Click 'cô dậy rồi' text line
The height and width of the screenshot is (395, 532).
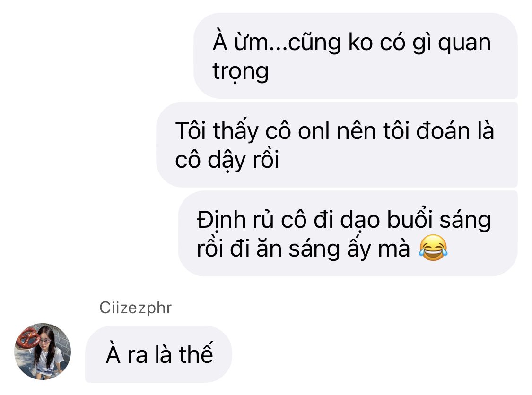click(227, 159)
